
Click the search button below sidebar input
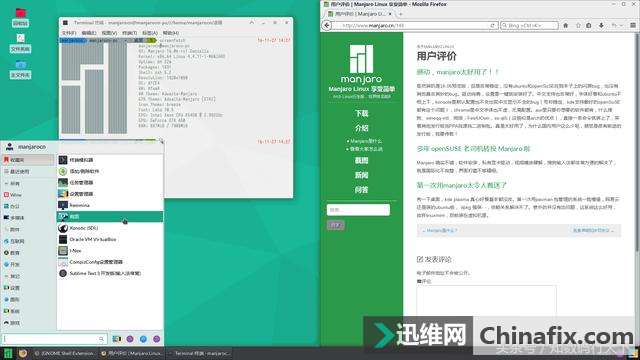(x=336, y=225)
